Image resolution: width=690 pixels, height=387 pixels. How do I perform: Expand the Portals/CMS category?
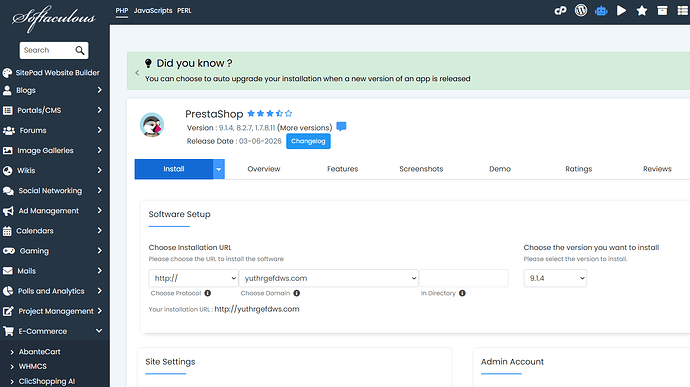point(53,110)
